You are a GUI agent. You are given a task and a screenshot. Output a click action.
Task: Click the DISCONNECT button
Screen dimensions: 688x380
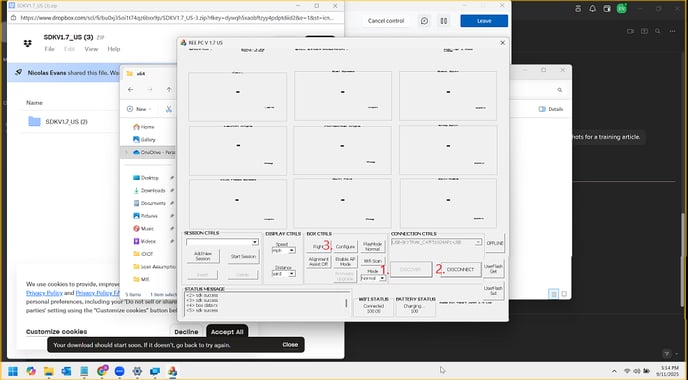(x=460, y=269)
